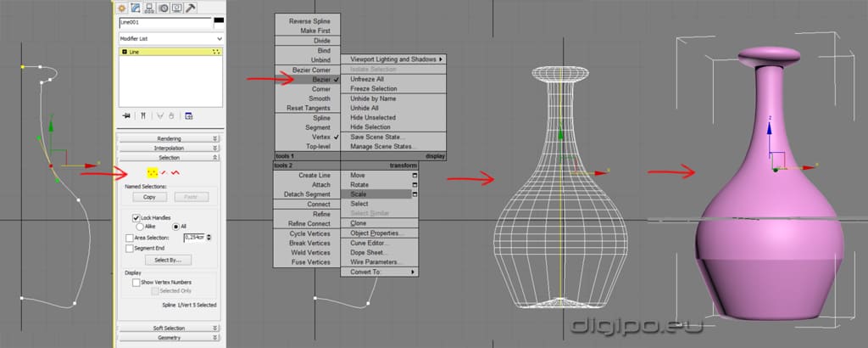Click the Line001 object name field
This screenshot has height=348, width=868.
tap(165, 23)
